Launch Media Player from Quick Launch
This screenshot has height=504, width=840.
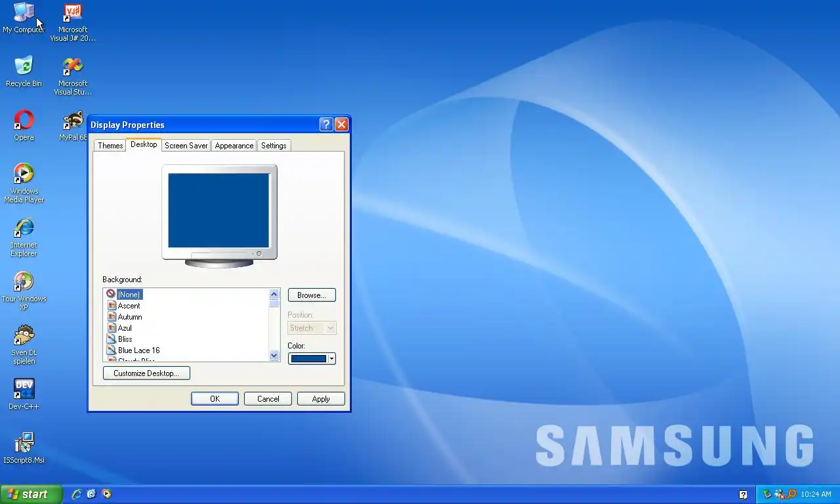106,494
